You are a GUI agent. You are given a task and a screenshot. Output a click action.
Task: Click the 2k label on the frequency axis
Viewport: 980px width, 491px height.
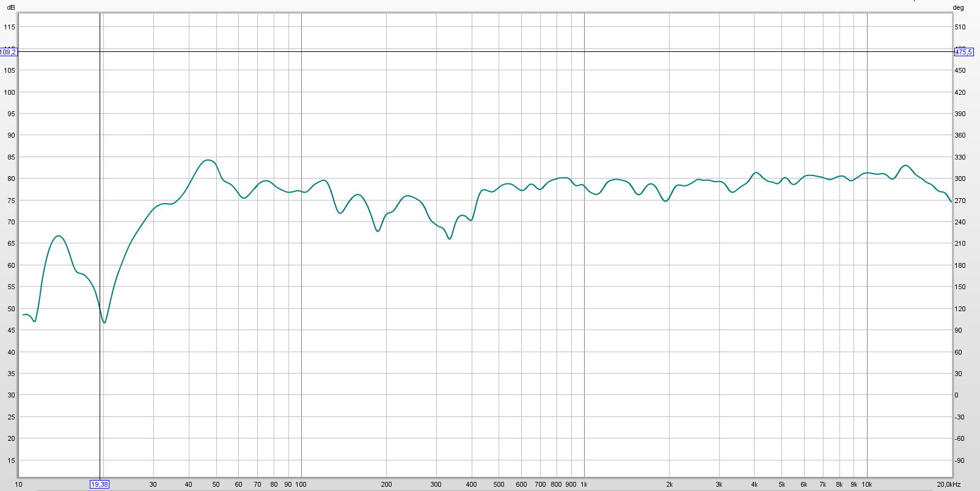669,484
